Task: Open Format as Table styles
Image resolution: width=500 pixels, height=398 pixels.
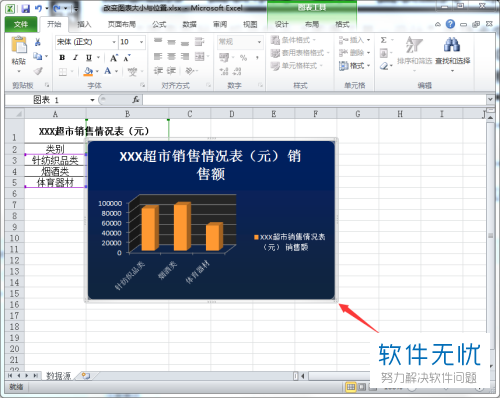Action: 299,53
